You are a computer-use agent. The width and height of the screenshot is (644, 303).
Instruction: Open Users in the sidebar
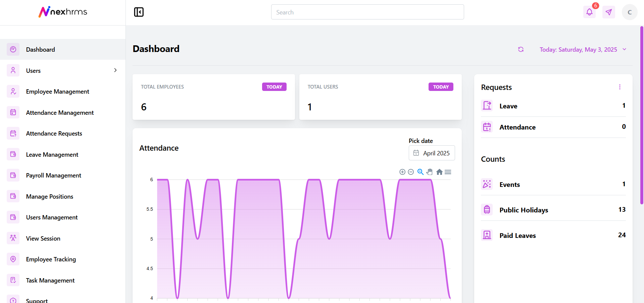(x=63, y=70)
